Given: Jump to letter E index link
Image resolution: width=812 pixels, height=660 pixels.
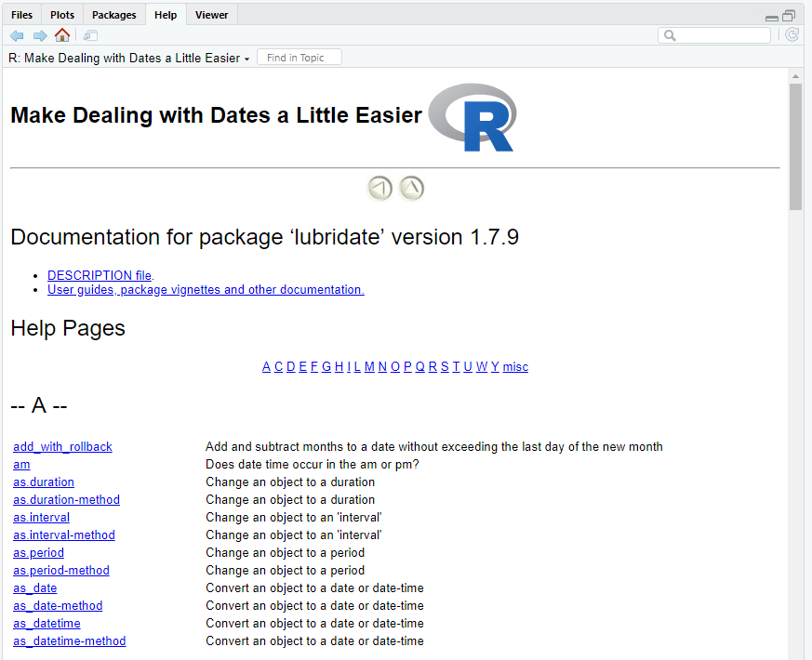Looking at the screenshot, I should [x=303, y=366].
